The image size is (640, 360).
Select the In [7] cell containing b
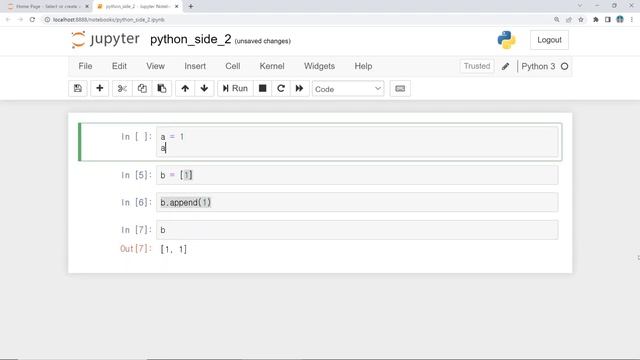[x=357, y=230]
